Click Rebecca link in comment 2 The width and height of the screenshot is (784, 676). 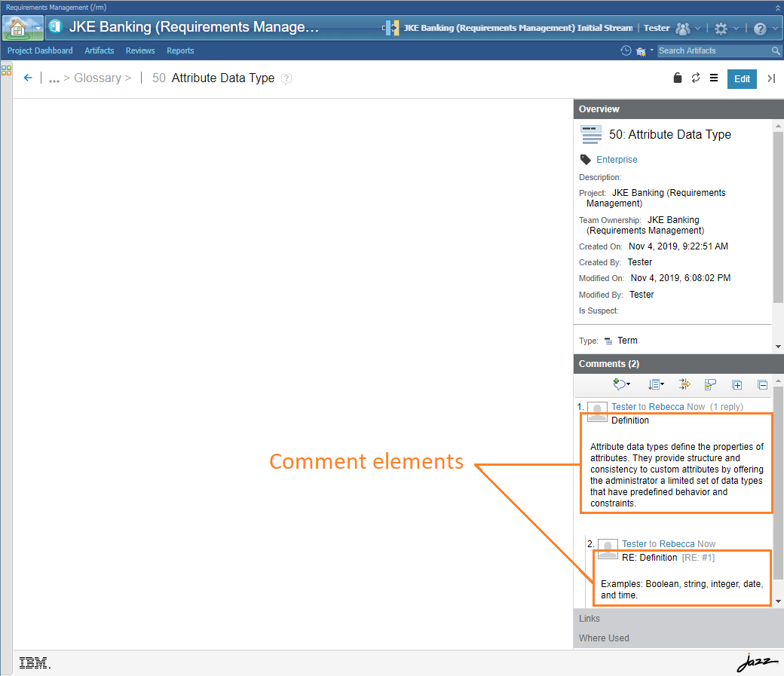pyautogui.click(x=676, y=544)
